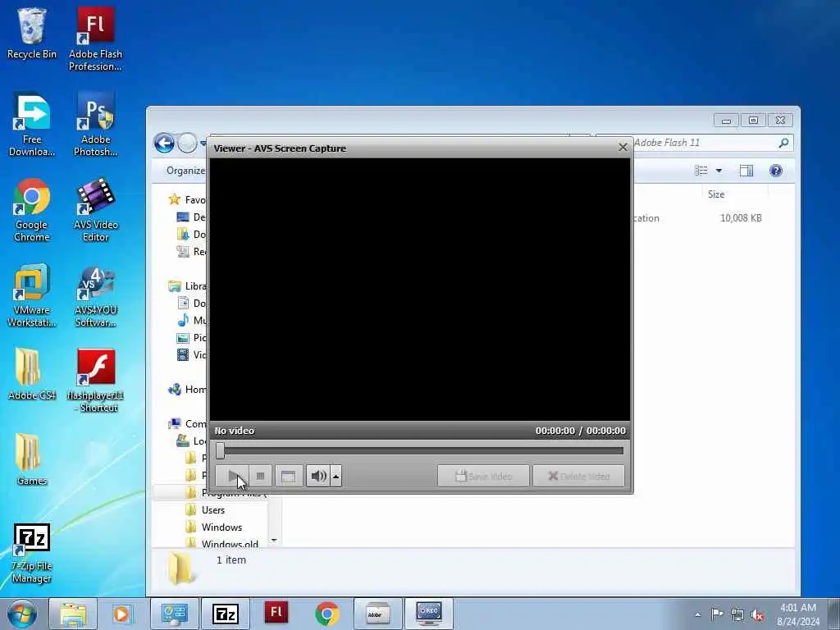The image size is (840, 630).
Task: Click the network tray icon
Action: [737, 614]
